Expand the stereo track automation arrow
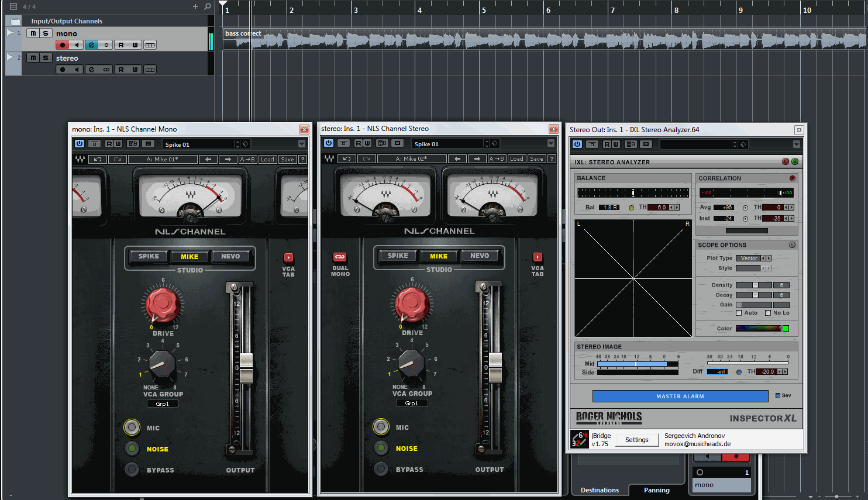The height and width of the screenshot is (500, 868). pyautogui.click(x=10, y=57)
